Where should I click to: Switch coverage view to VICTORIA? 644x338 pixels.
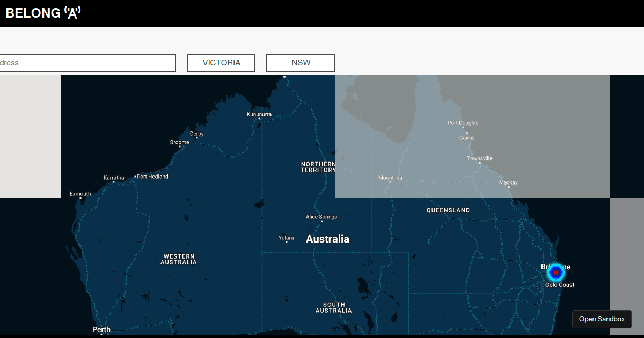point(221,62)
